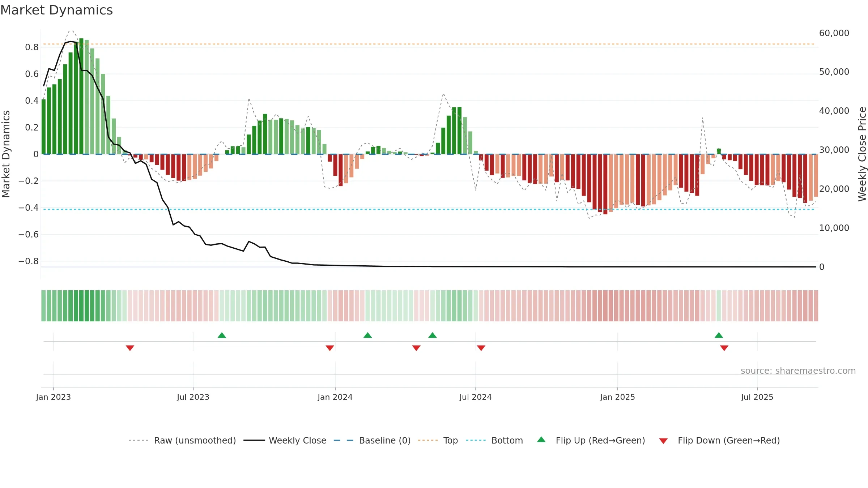Image resolution: width=868 pixels, height=488 pixels.
Task: Click the 30,000 price axis tick
Action: pos(834,150)
